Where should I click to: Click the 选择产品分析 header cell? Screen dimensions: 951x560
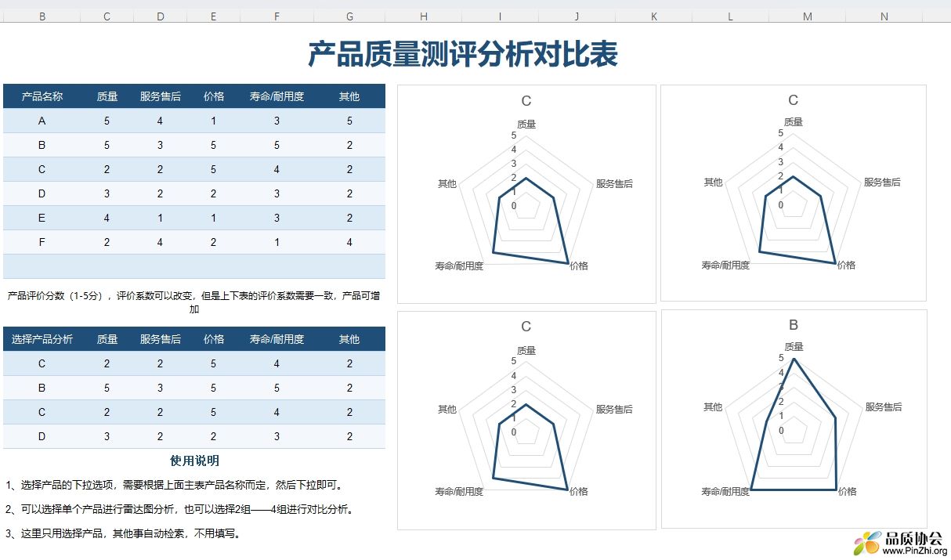(42, 339)
